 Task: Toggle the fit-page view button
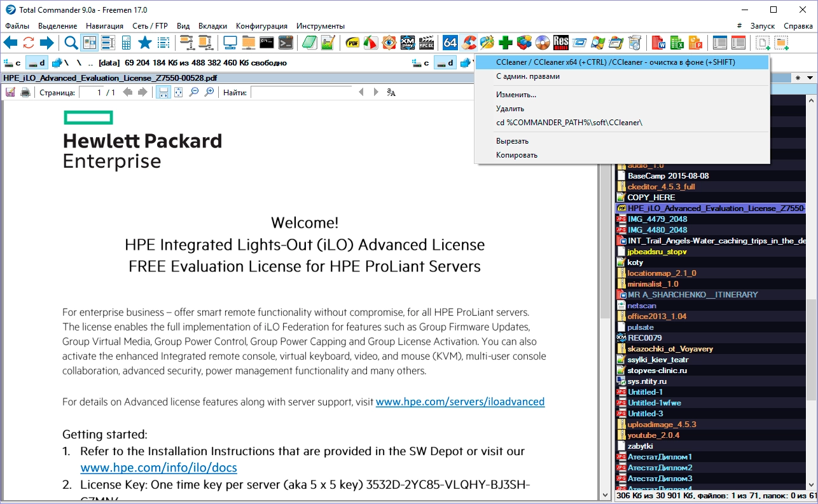click(x=179, y=92)
